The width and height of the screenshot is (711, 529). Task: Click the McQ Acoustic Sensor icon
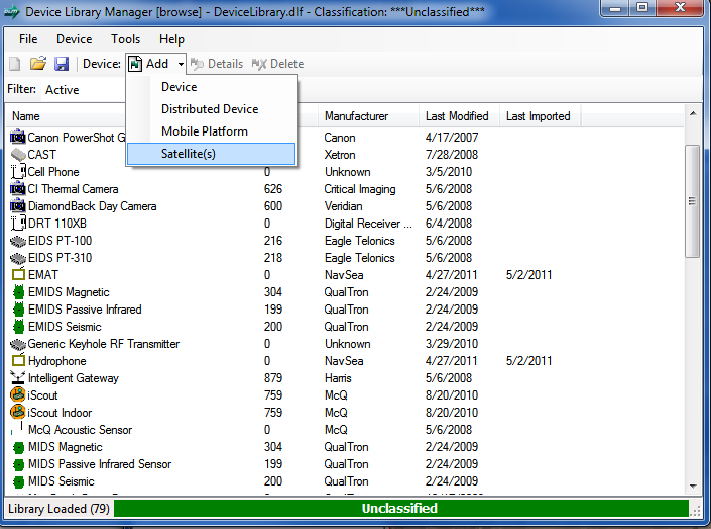point(18,429)
